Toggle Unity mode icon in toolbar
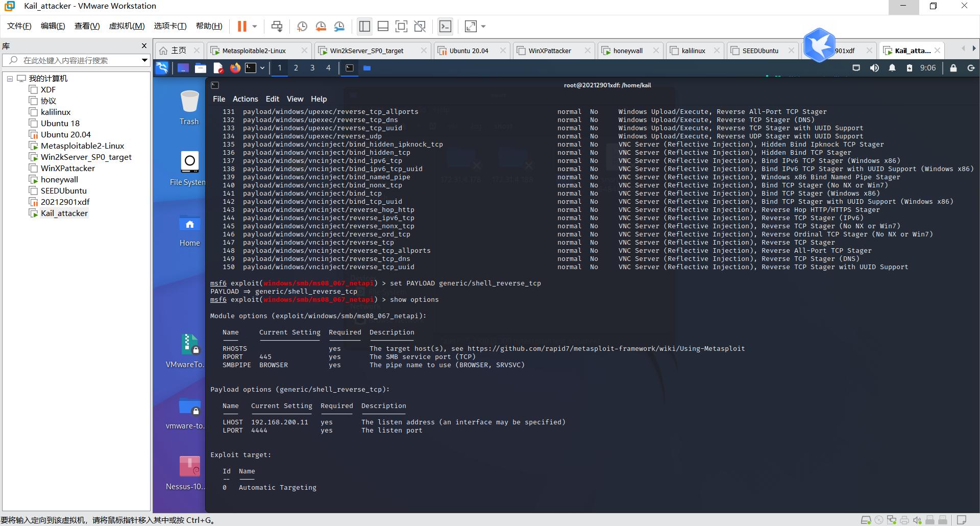Screen dimensions: 980x526 [x=420, y=26]
